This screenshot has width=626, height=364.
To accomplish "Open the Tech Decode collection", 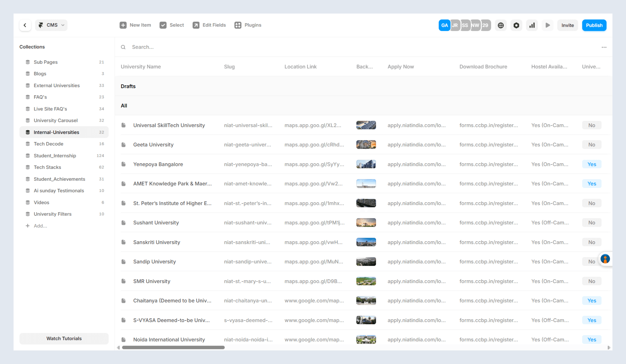I will click(x=48, y=144).
